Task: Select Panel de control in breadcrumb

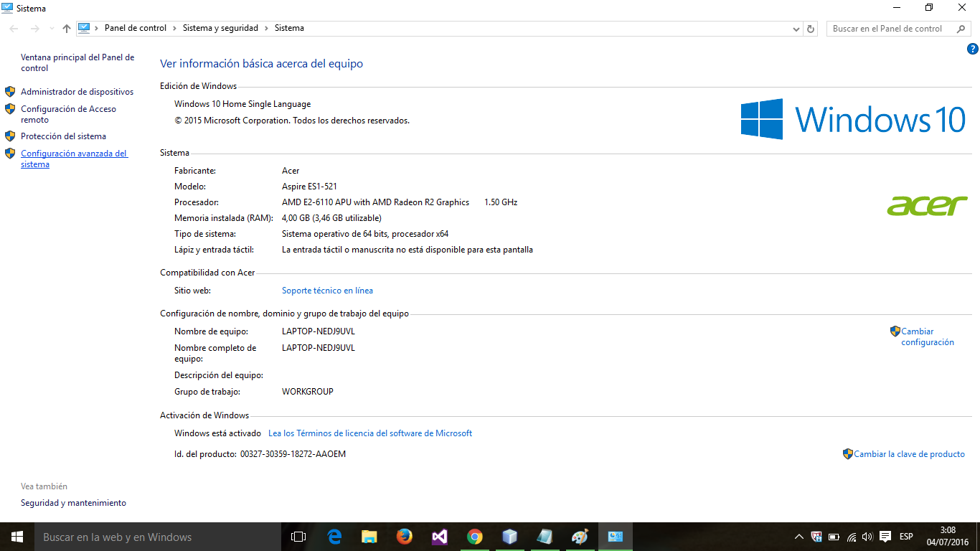Action: (136, 28)
